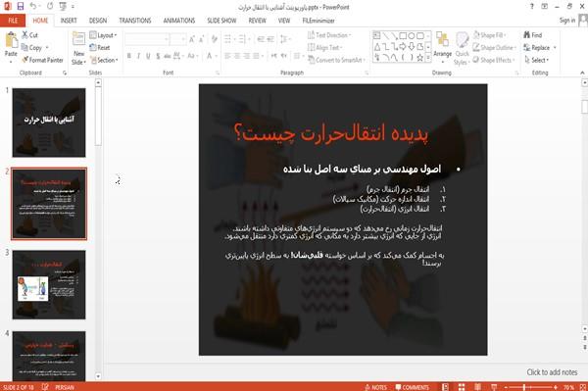Toggle Bold formatting
This screenshot has width=588, height=391.
[129, 56]
